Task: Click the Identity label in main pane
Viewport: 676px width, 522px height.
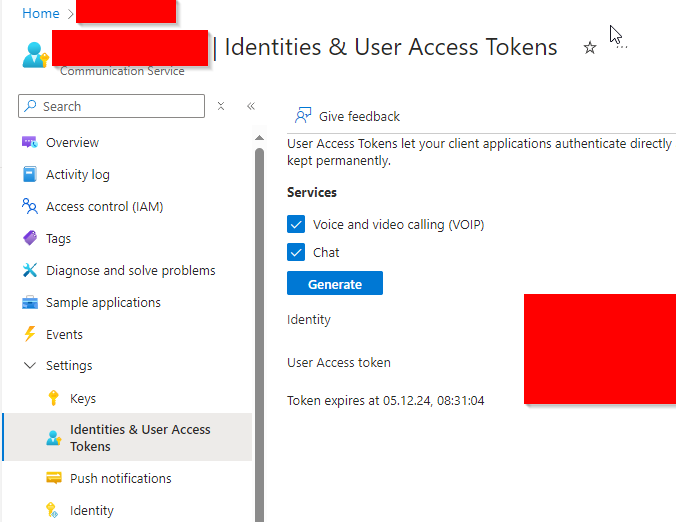Action: (x=309, y=319)
